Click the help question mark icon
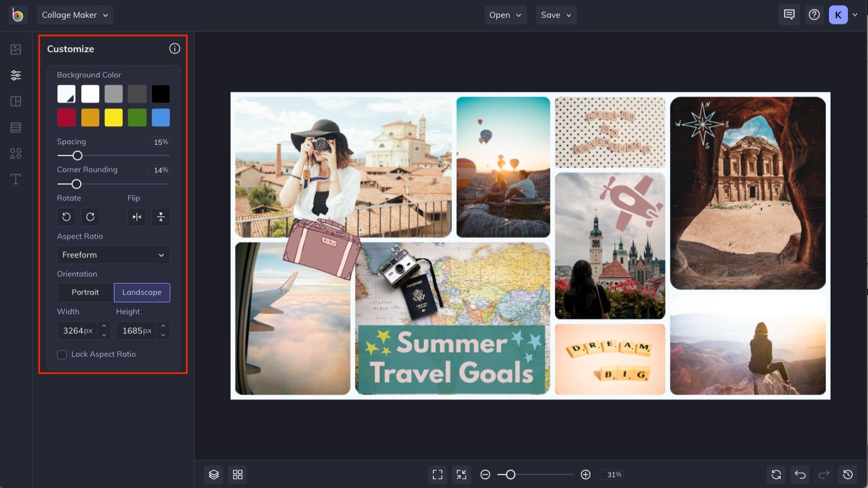868x488 pixels. click(814, 15)
